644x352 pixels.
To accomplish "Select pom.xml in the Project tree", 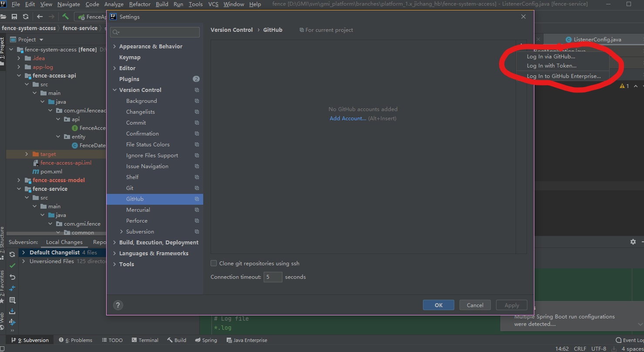I will coord(51,172).
